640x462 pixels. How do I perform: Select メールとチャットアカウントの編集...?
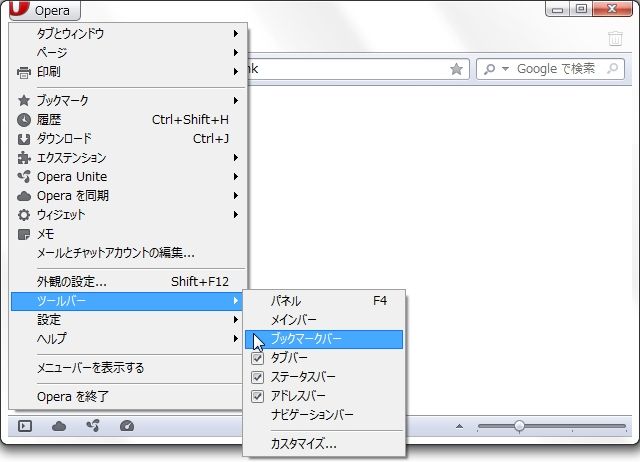coord(129,253)
